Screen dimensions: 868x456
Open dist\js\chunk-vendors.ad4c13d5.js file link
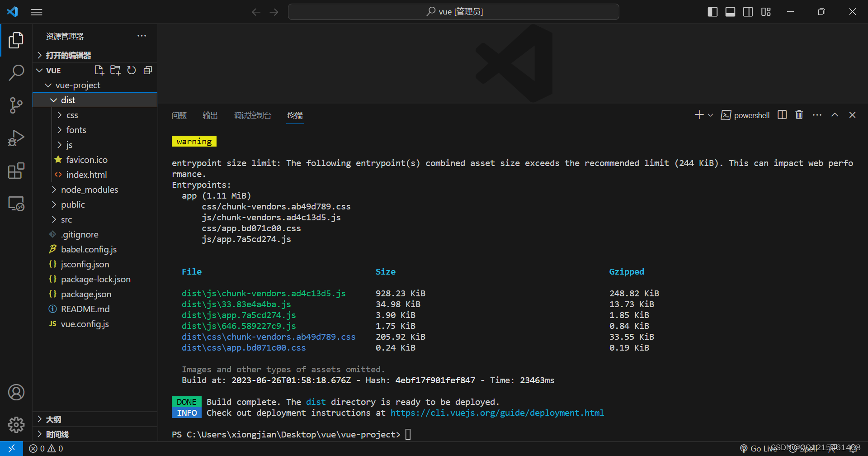pos(264,294)
